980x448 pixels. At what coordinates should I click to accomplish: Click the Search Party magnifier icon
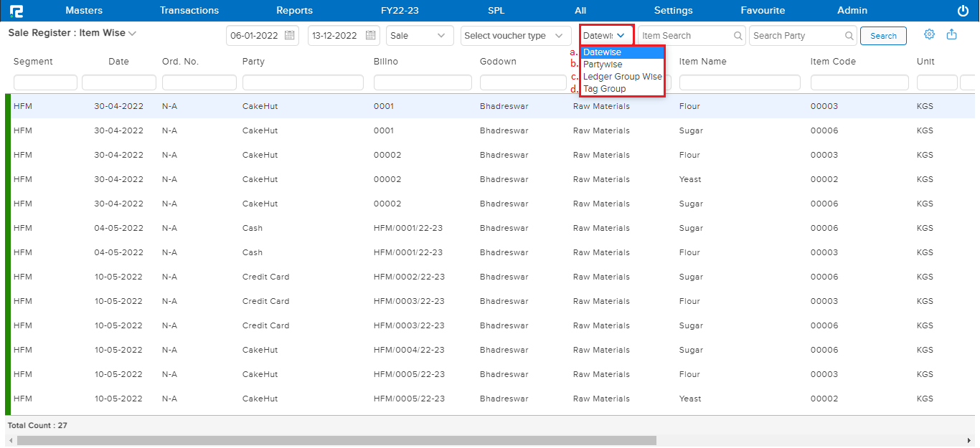click(x=849, y=36)
